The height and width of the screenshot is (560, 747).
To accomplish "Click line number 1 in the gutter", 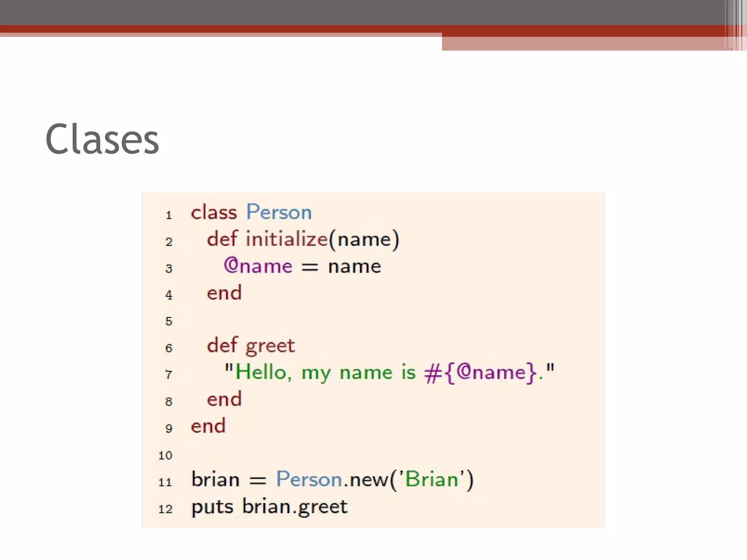I will pos(169,215).
